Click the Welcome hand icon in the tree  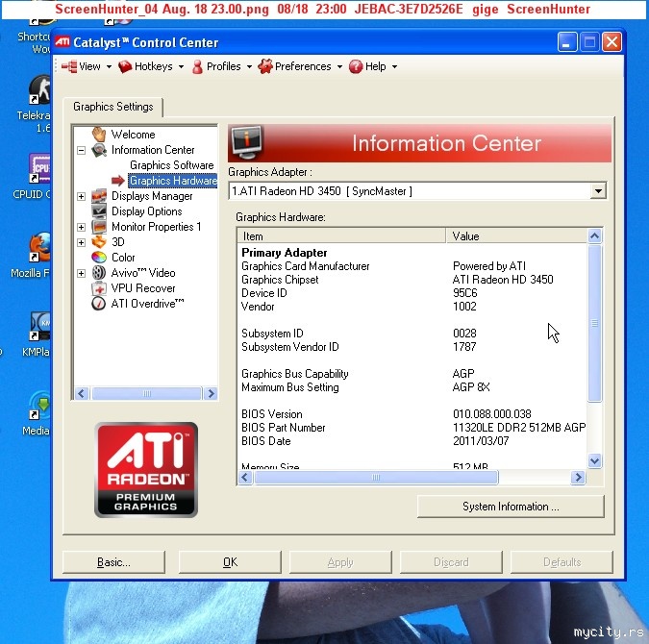click(99, 135)
